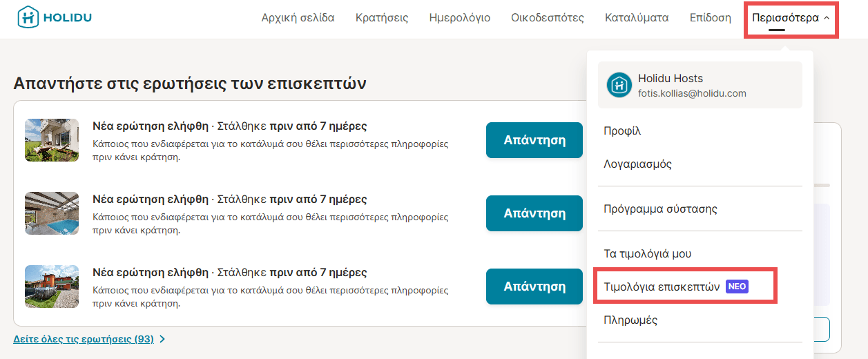Click arrow icon next to Δείτε όλες τις ερωτήσεις
This screenshot has height=359, width=868.
(x=162, y=339)
